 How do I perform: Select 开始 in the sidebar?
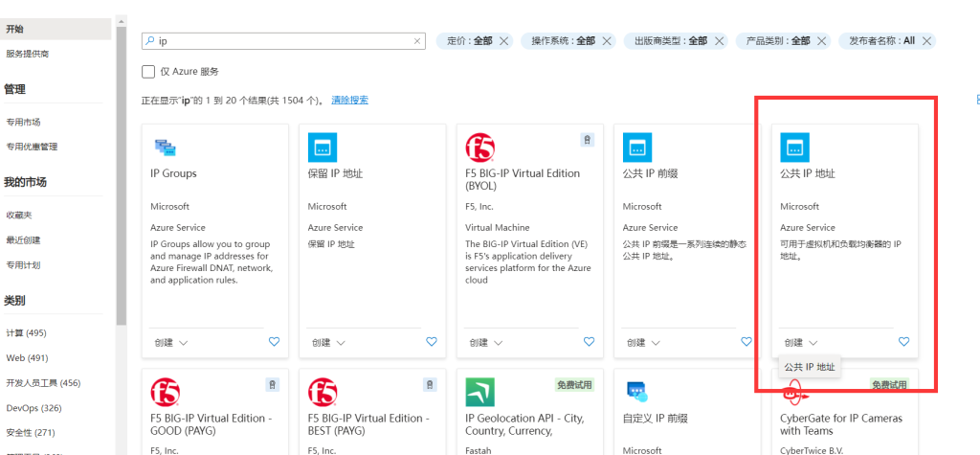(56, 29)
